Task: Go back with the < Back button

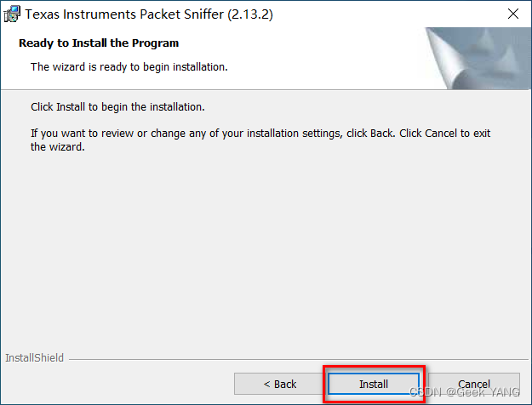Action: point(279,385)
